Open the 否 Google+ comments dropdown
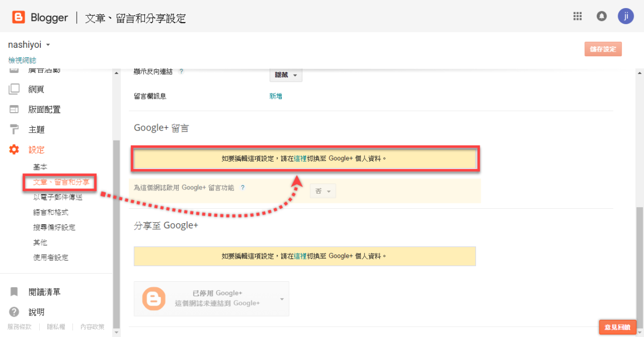This screenshot has height=337, width=644. [x=323, y=191]
